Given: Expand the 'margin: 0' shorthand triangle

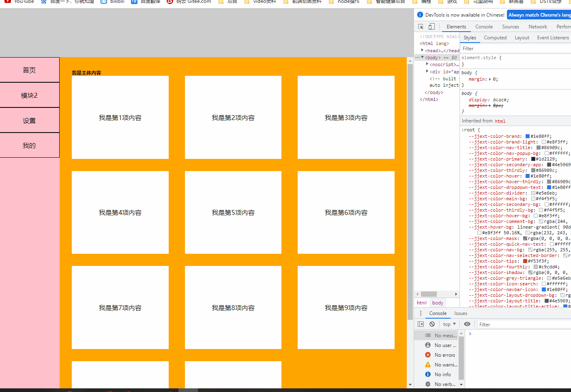Looking at the screenshot, I should pyautogui.click(x=490, y=79).
